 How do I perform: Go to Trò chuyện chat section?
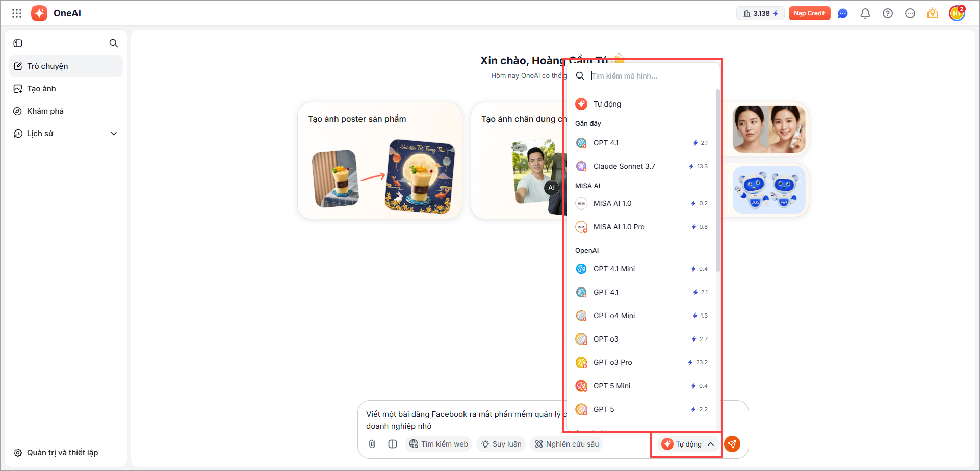(x=66, y=66)
